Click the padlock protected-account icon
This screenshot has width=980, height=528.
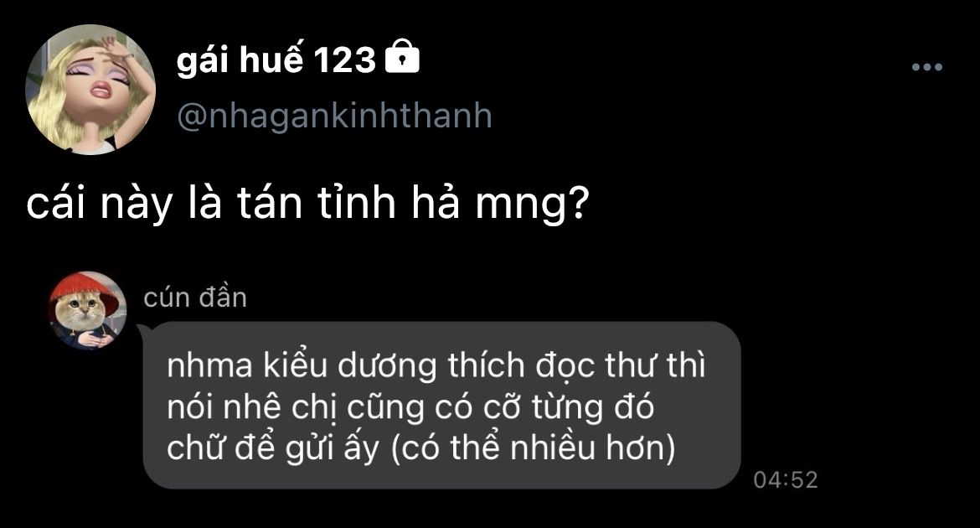click(402, 56)
